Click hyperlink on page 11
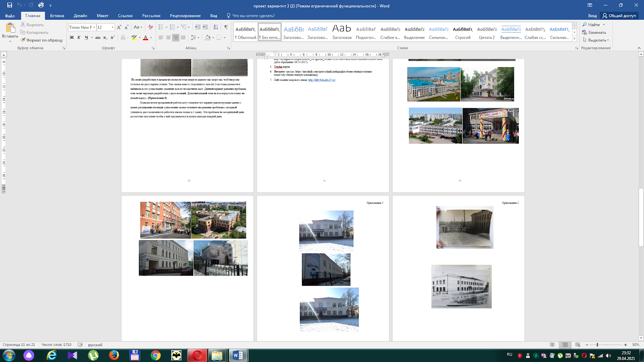The height and width of the screenshot is (362, 644). click(x=322, y=80)
